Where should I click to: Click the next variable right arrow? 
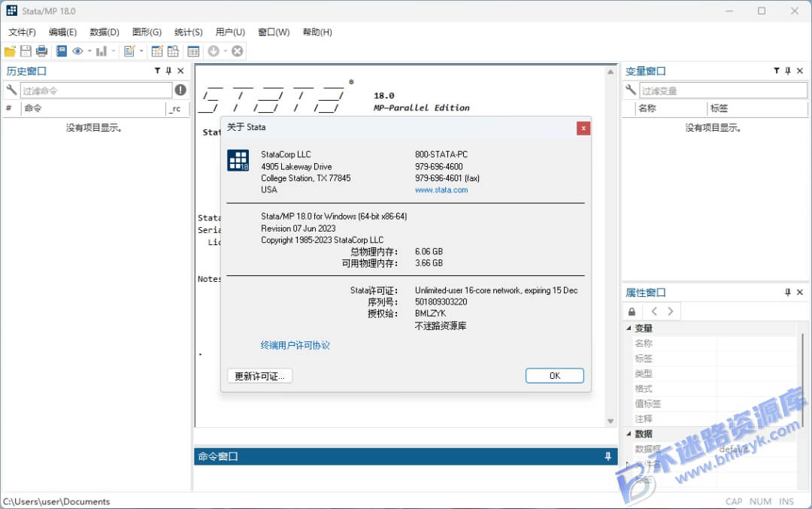[671, 311]
